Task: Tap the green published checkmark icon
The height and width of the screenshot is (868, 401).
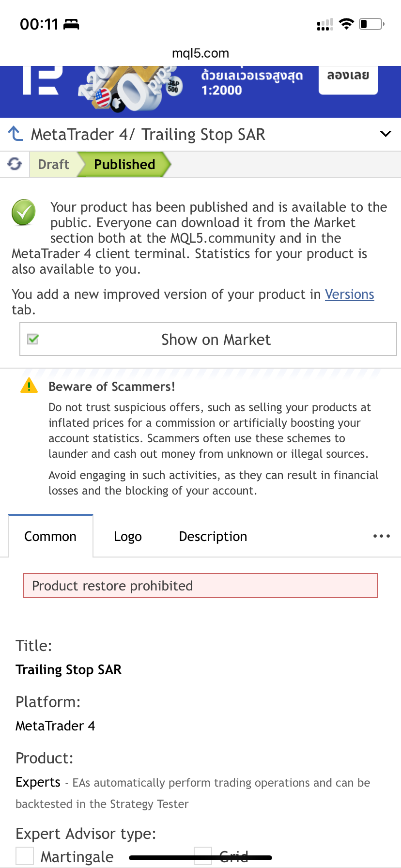Action: (24, 212)
